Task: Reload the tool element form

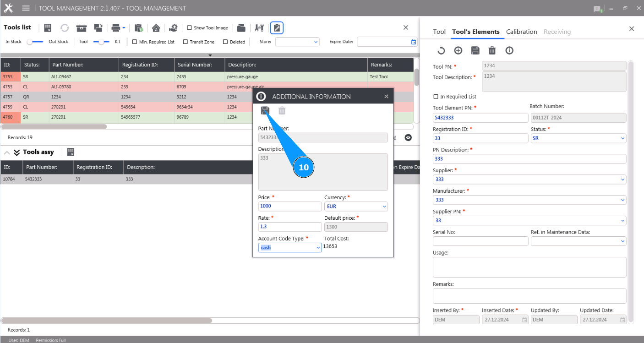Action: (442, 50)
